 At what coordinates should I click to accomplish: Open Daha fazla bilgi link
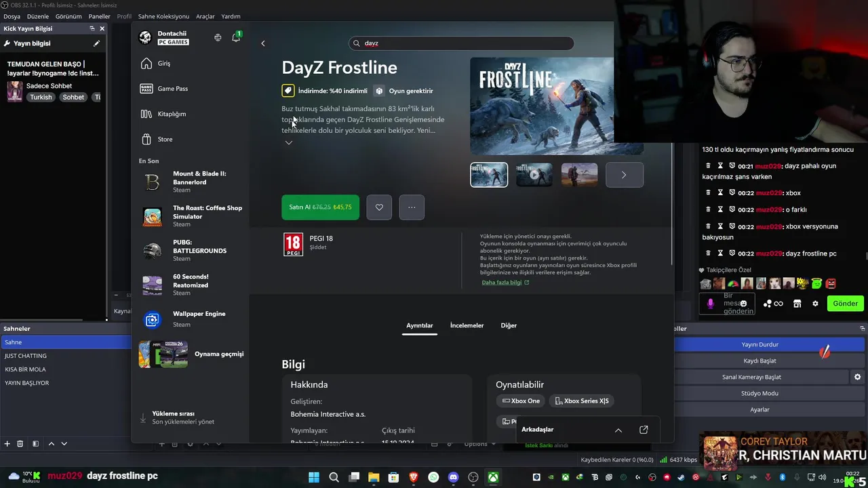(x=505, y=283)
